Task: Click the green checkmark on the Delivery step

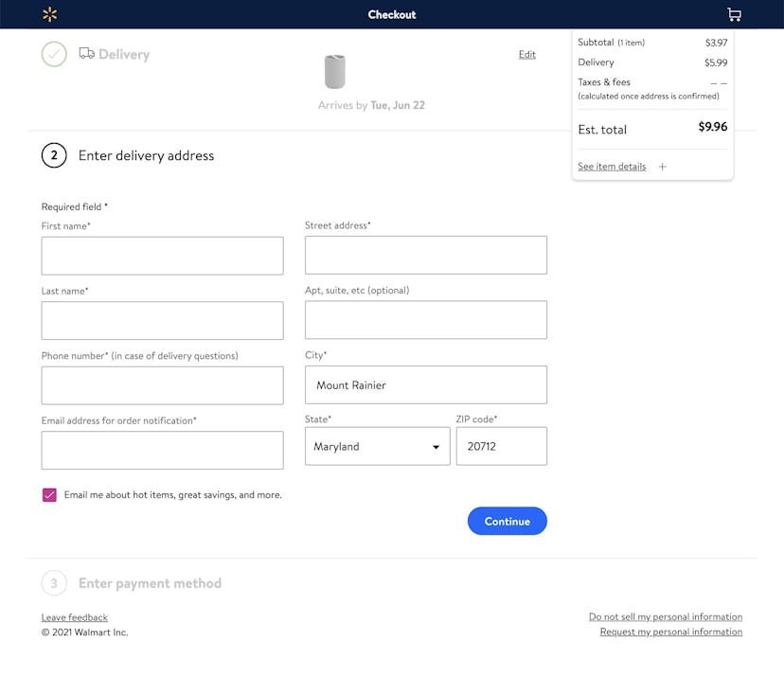Action: click(x=54, y=54)
